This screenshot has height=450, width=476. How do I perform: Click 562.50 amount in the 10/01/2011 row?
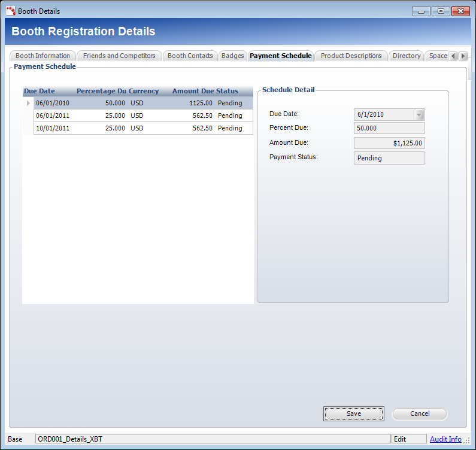pyautogui.click(x=202, y=128)
